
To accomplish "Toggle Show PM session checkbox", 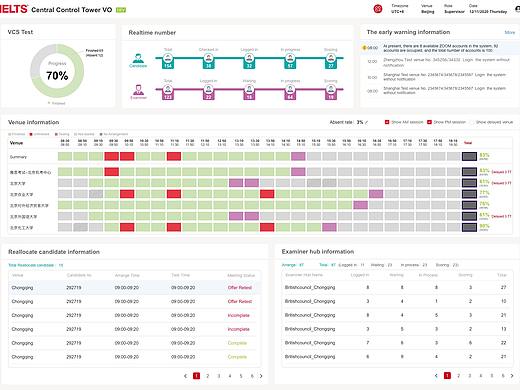I will 429,122.
